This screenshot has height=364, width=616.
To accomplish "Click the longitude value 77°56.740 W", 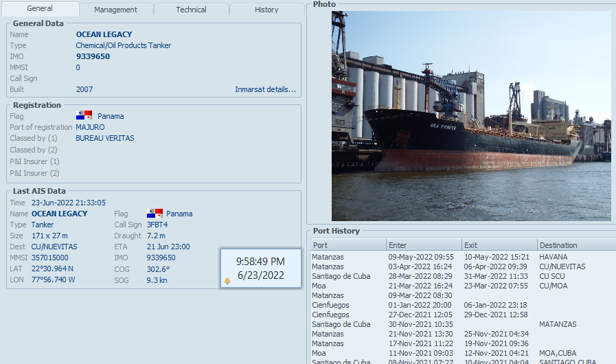I will pos(54,280).
